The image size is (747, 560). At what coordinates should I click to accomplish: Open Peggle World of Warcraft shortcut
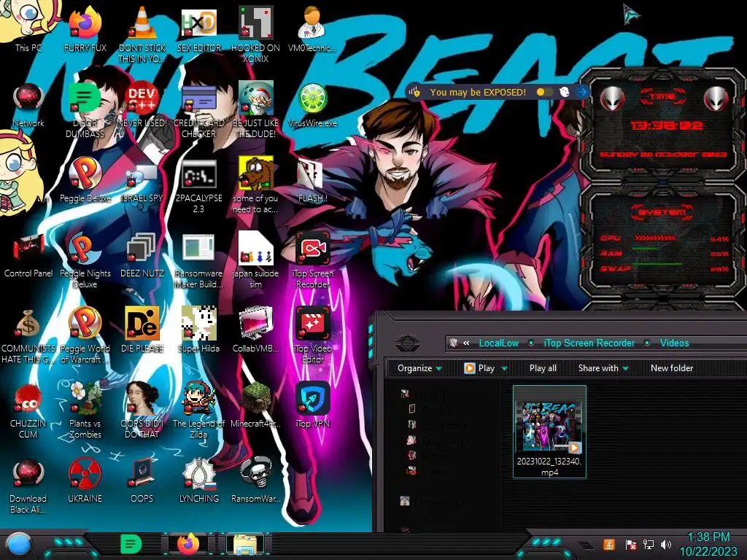tap(85, 334)
